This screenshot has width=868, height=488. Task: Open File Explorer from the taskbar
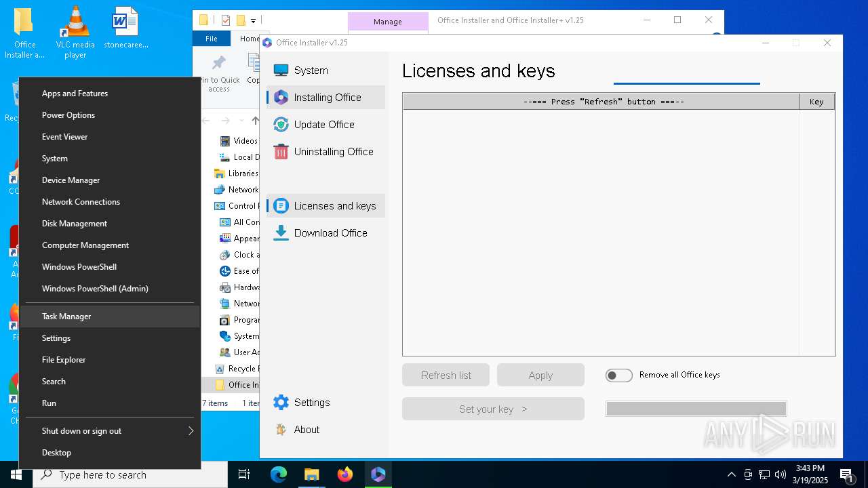click(312, 474)
